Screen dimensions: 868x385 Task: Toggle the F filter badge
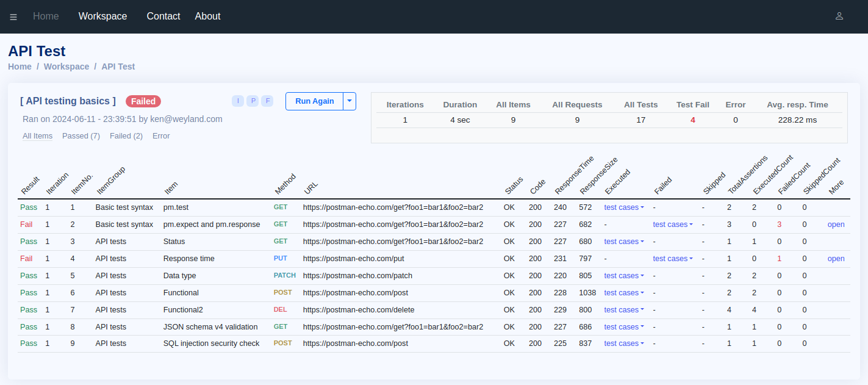click(x=267, y=101)
